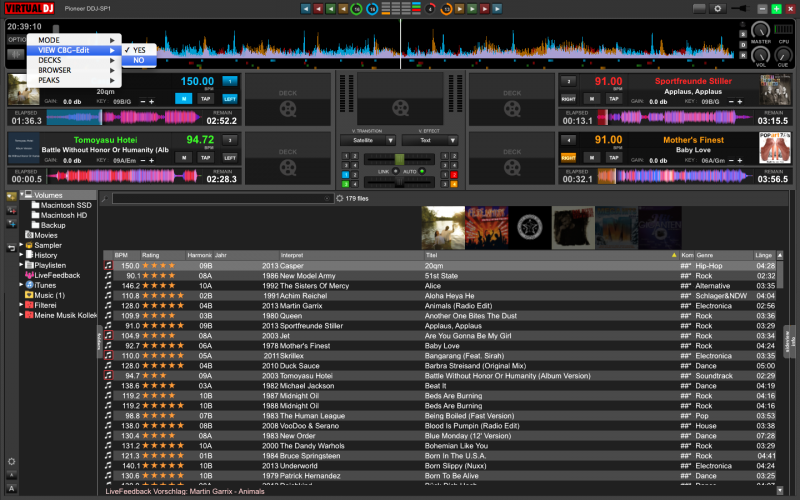The image size is (800, 500).
Task: Click TAP button on deck 3
Action: click(206, 158)
